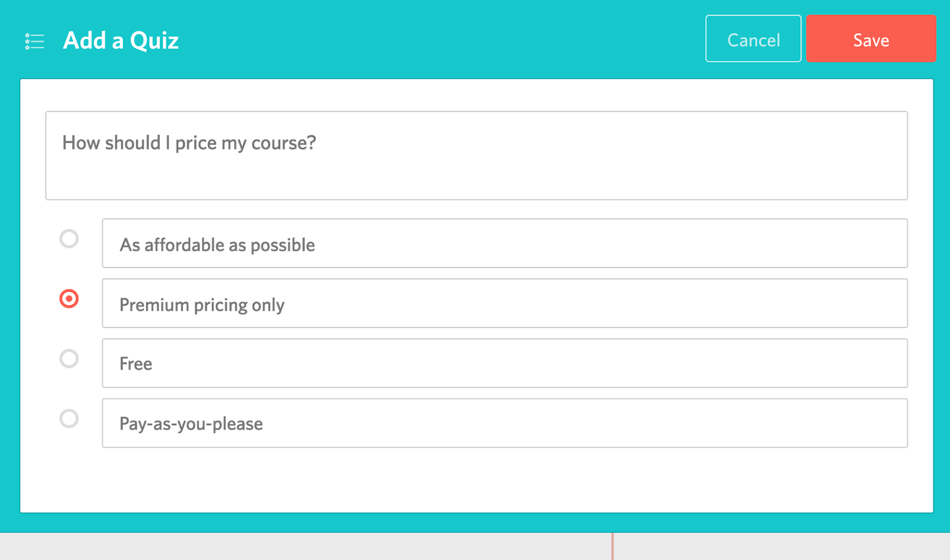The width and height of the screenshot is (950, 560).
Task: Edit the 'As affordable as possible' answer field
Action: click(x=505, y=244)
